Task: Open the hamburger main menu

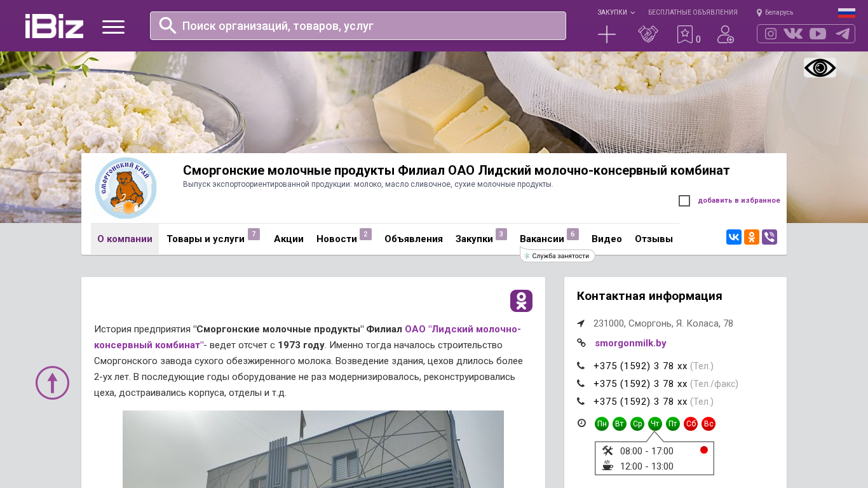Action: pos(113,27)
